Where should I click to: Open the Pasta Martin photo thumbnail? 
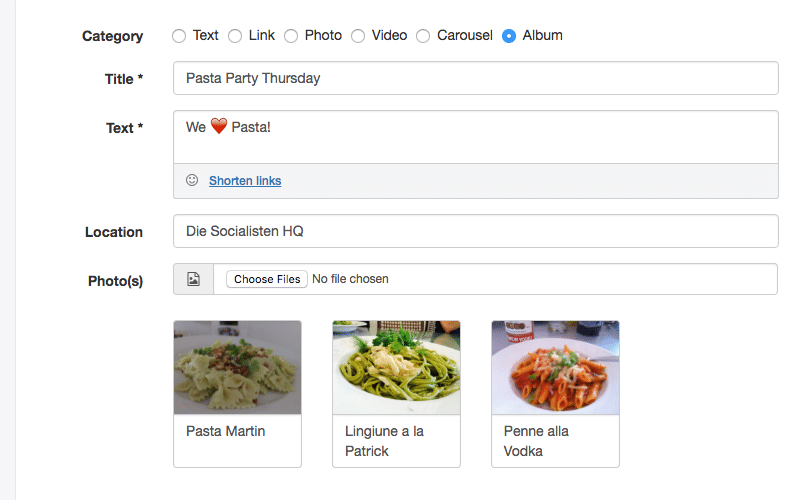pos(238,368)
